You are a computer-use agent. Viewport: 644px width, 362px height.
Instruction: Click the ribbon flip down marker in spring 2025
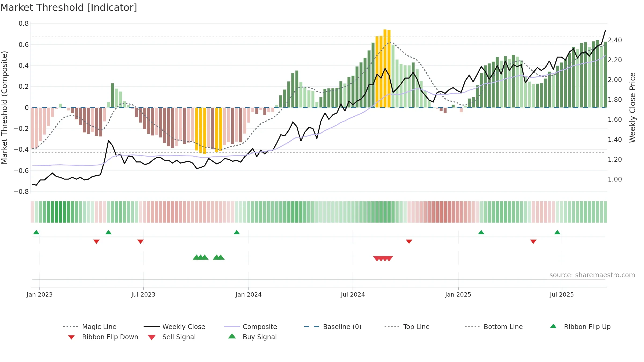pos(533,242)
